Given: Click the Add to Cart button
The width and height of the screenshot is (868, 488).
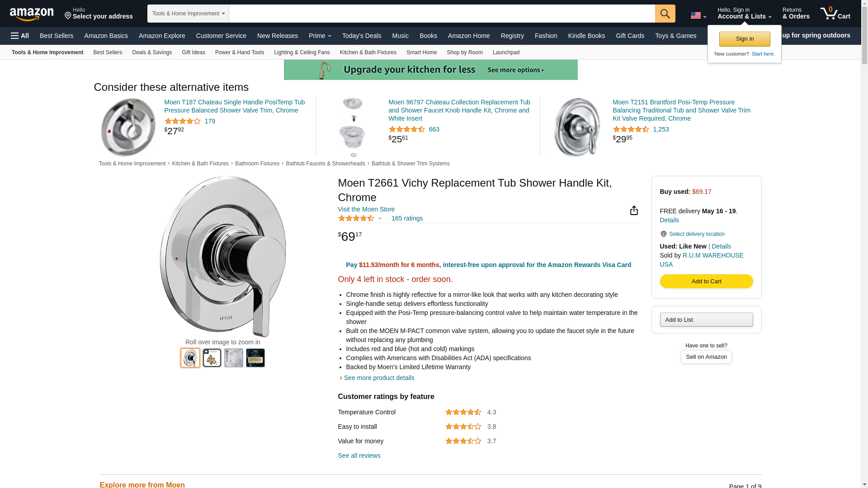Looking at the screenshot, I should (706, 282).
